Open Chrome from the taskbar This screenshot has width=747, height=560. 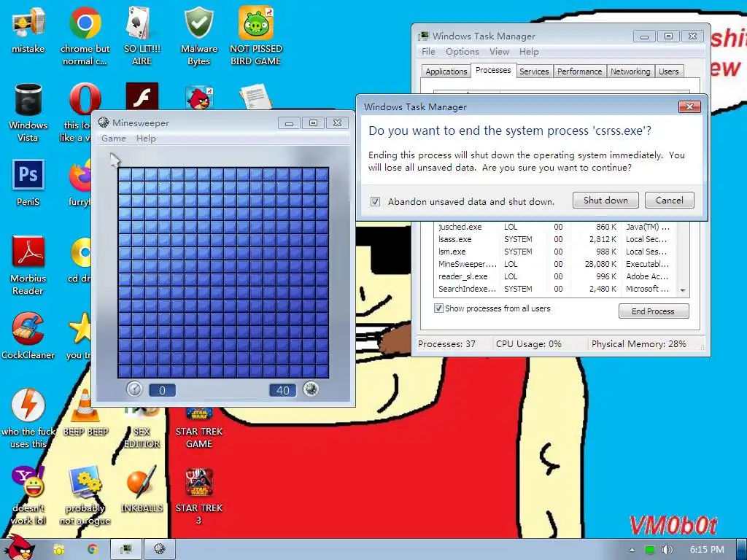[92, 550]
